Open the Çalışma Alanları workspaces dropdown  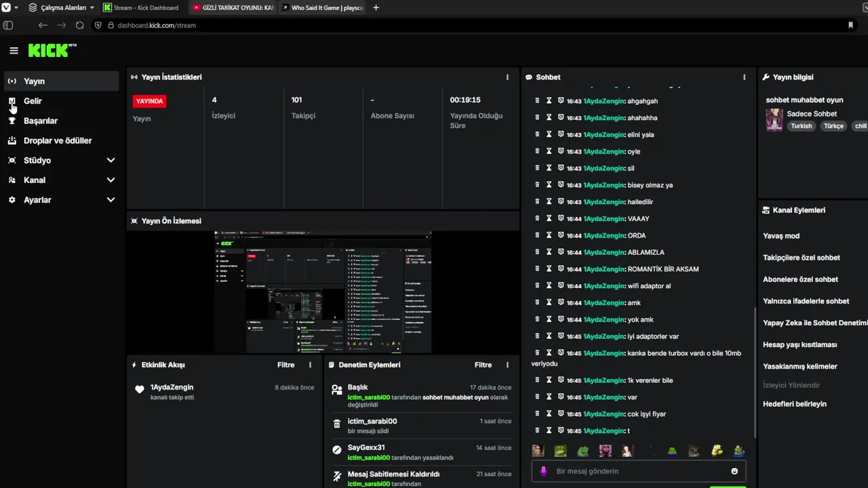[x=61, y=7]
